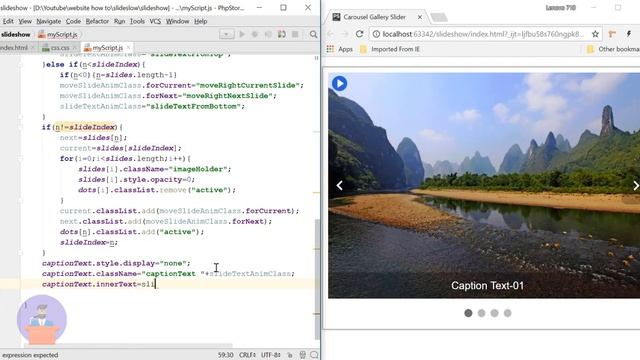Close the index.html editor tab

tap(33, 48)
